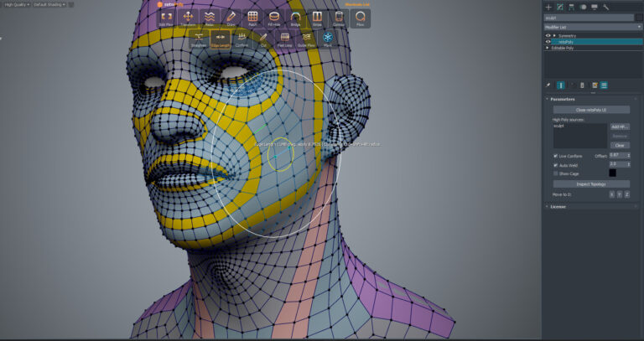
Task: Click Make Unique in the stack toolbar
Action: pyautogui.click(x=571, y=85)
